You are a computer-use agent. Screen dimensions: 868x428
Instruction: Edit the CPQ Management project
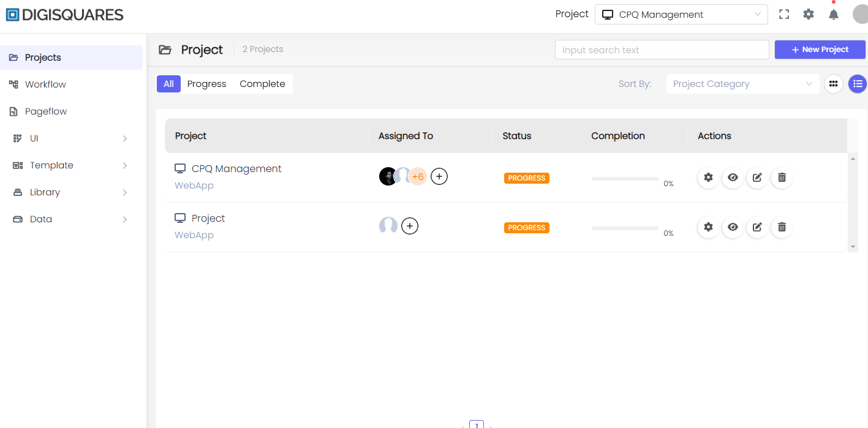tap(757, 178)
